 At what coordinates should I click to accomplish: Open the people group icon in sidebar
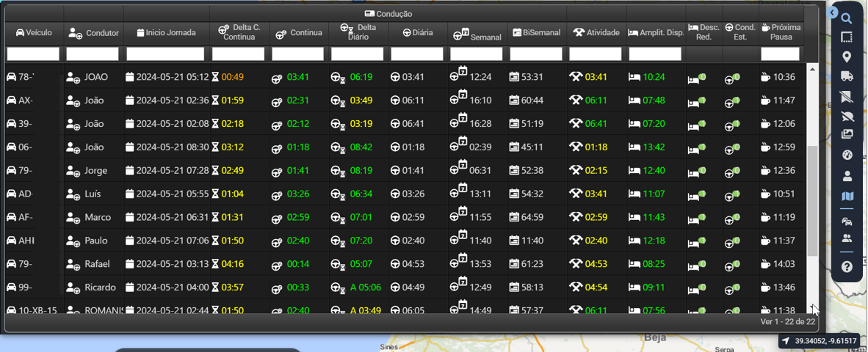tap(847, 239)
